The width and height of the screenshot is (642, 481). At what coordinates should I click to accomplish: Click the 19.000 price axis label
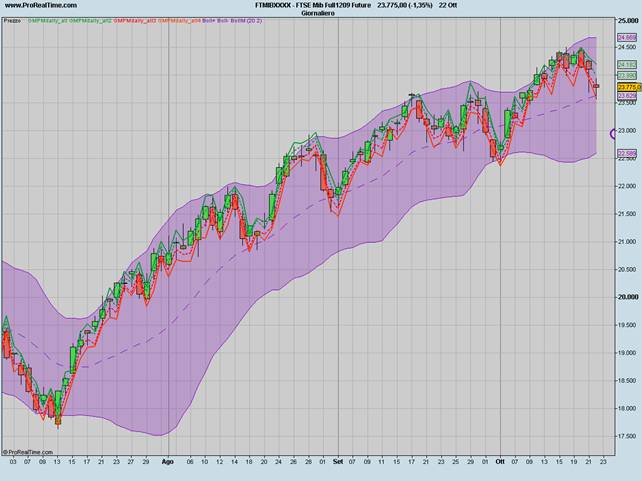628,353
